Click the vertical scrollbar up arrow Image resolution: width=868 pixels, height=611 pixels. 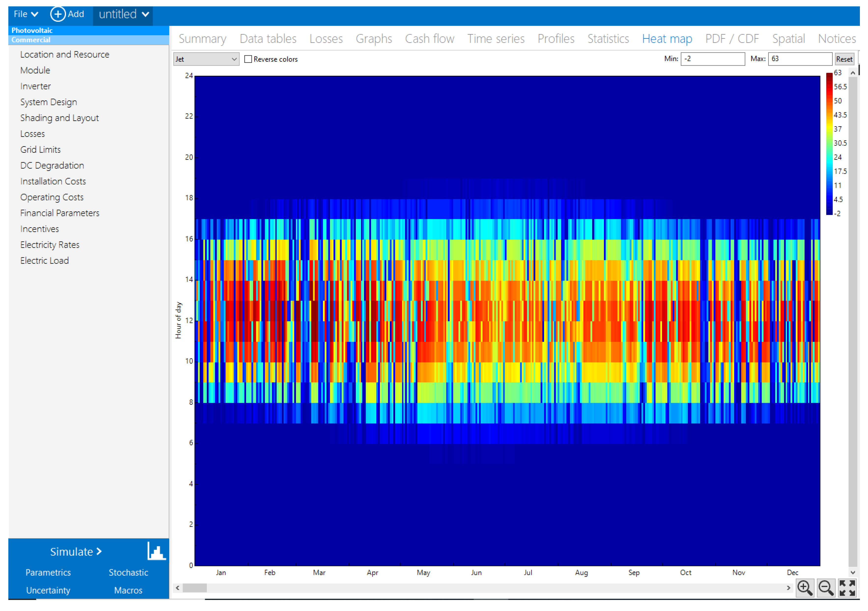point(853,73)
